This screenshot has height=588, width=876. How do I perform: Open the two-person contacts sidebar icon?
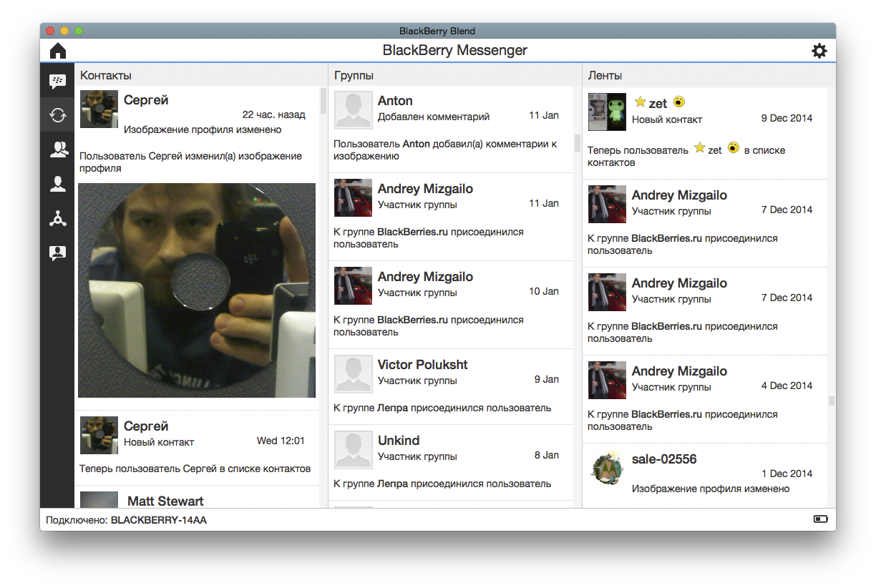pyautogui.click(x=57, y=150)
